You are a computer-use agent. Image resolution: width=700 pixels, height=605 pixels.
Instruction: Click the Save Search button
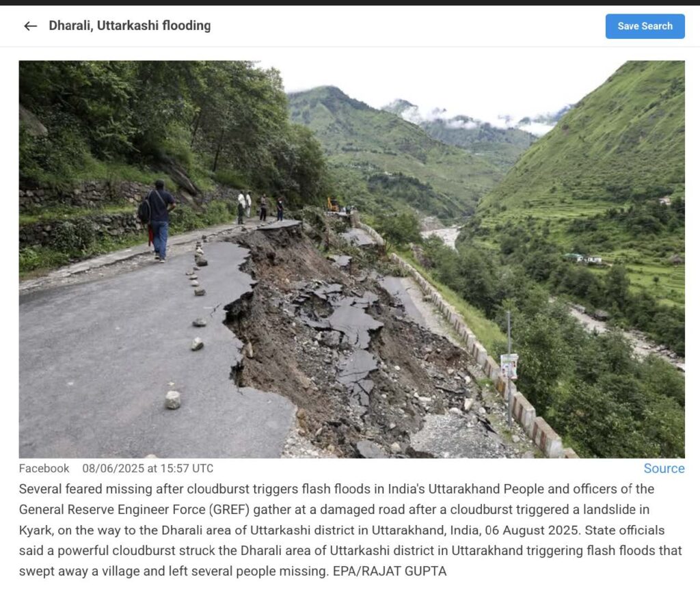(645, 26)
